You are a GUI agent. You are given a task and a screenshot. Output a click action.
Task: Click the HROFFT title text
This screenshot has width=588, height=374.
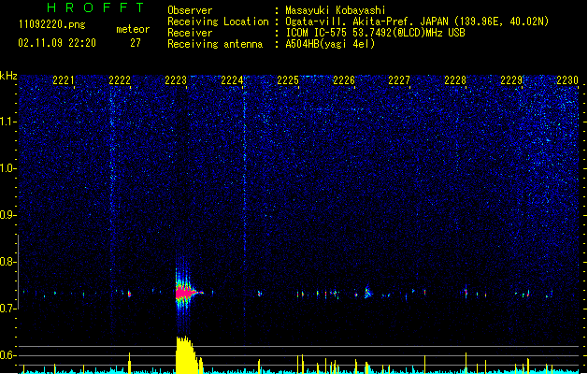tap(96, 7)
